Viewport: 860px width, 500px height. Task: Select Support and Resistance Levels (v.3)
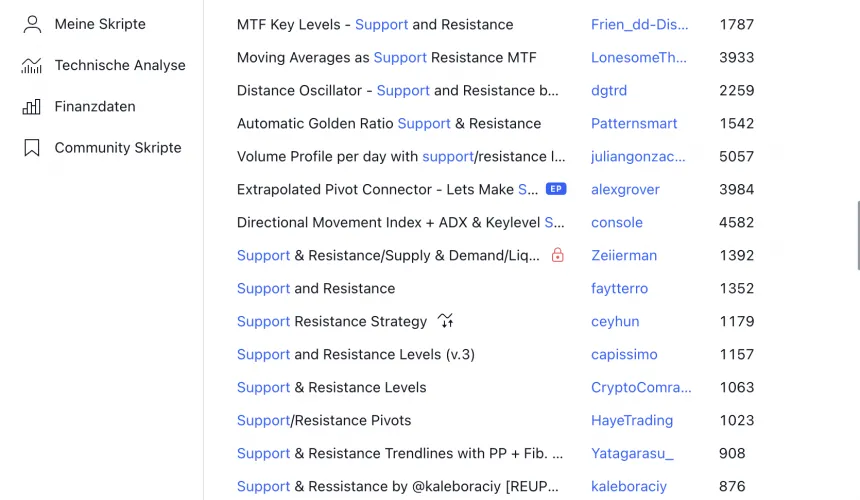(356, 354)
